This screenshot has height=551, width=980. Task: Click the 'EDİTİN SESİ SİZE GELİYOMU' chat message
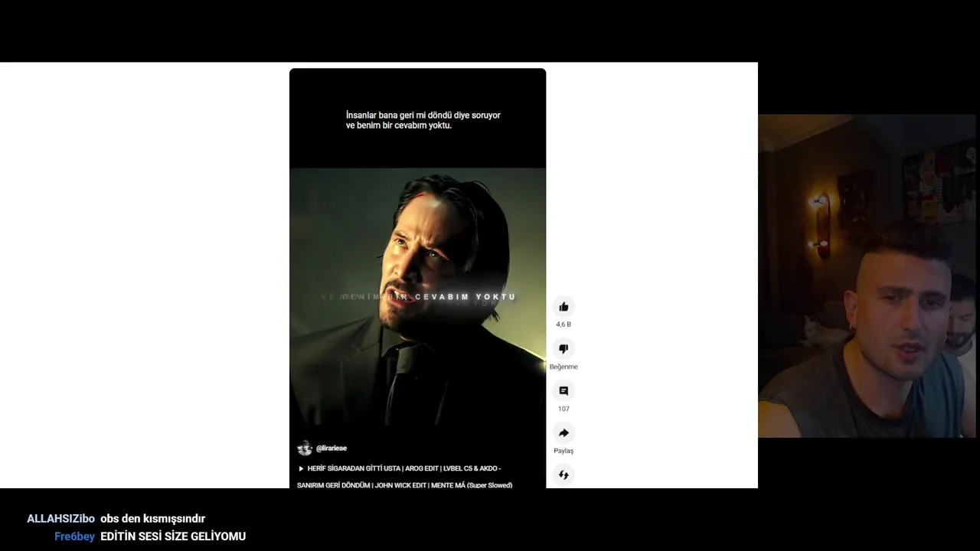click(x=173, y=536)
